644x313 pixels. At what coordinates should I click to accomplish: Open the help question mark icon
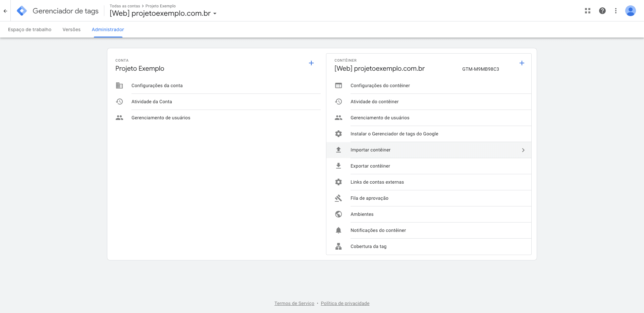point(602,11)
